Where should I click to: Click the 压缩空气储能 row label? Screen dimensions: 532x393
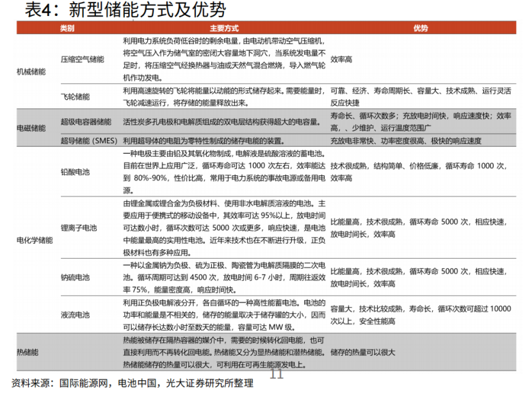[83, 59]
